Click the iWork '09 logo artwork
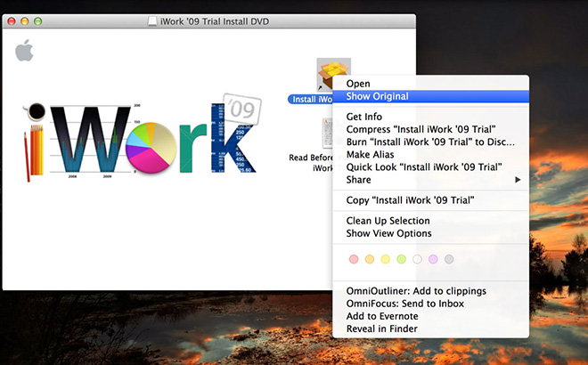588x365 pixels. click(142, 139)
